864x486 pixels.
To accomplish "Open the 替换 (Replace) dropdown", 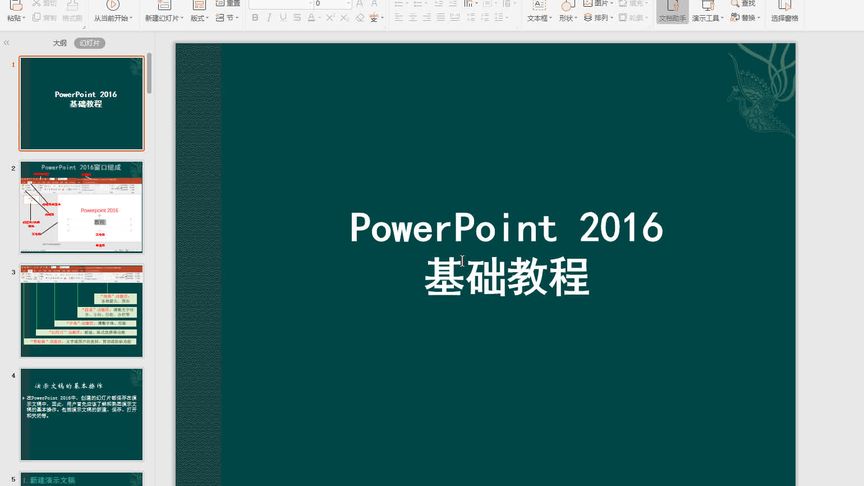I will 745,18.
